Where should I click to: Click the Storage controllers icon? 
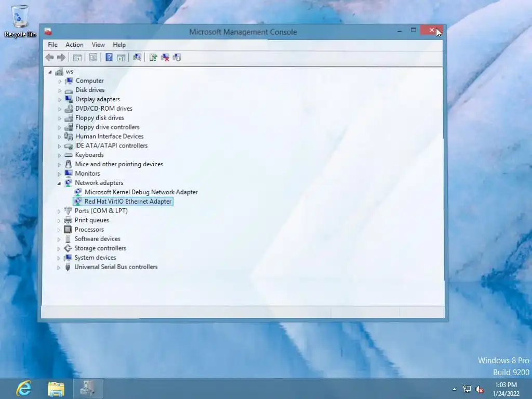68,248
